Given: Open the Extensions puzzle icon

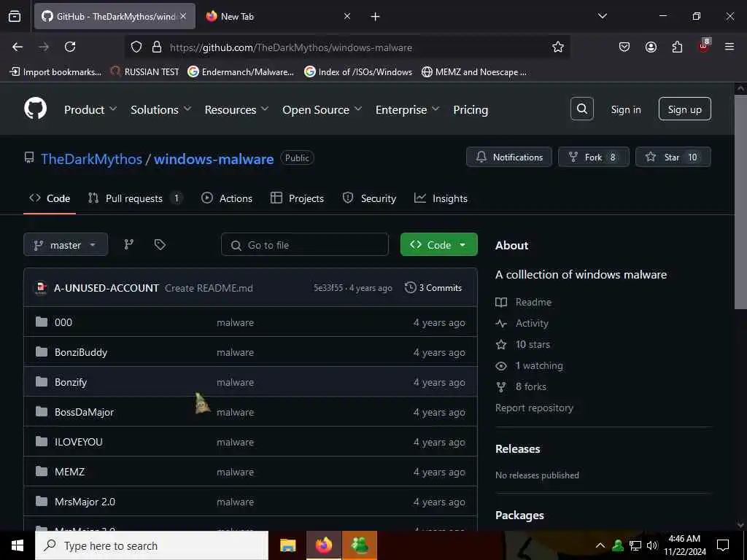Looking at the screenshot, I should point(677,47).
